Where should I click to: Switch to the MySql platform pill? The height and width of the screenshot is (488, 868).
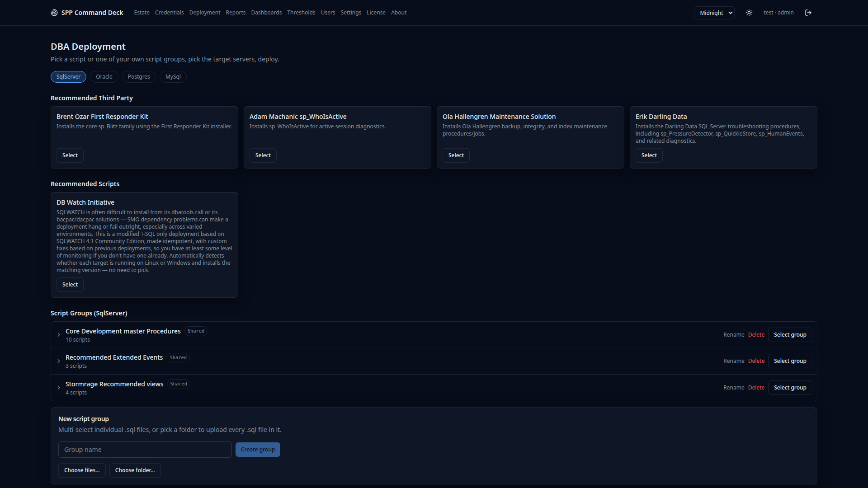tap(173, 77)
